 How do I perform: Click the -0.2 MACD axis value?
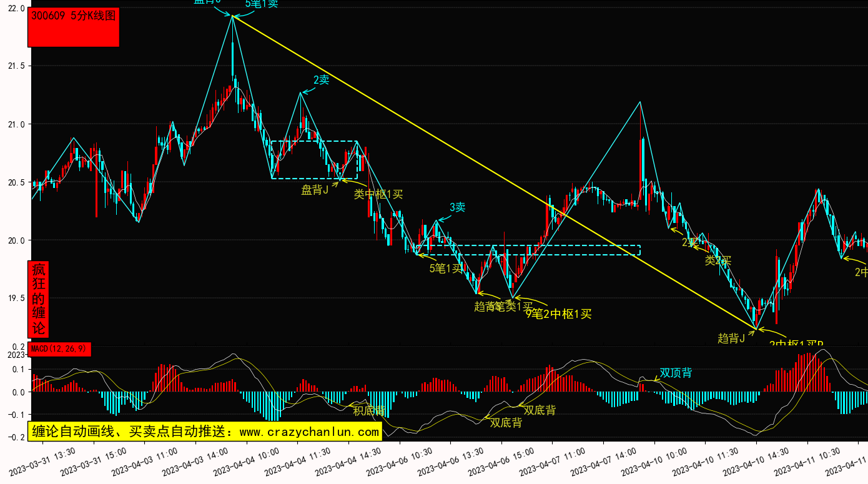point(15,437)
